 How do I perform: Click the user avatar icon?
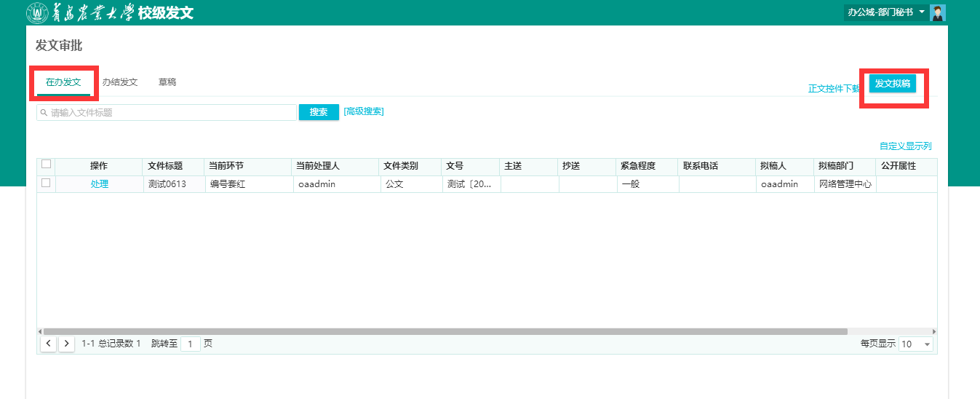(938, 12)
